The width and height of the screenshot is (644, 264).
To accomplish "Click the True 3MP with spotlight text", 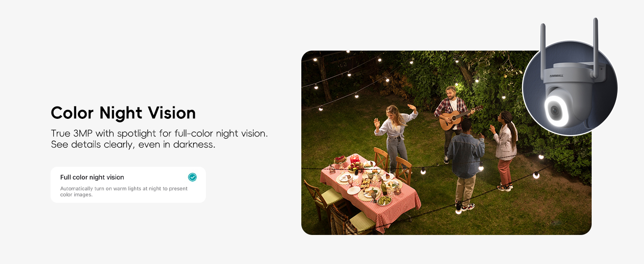I will click(159, 133).
